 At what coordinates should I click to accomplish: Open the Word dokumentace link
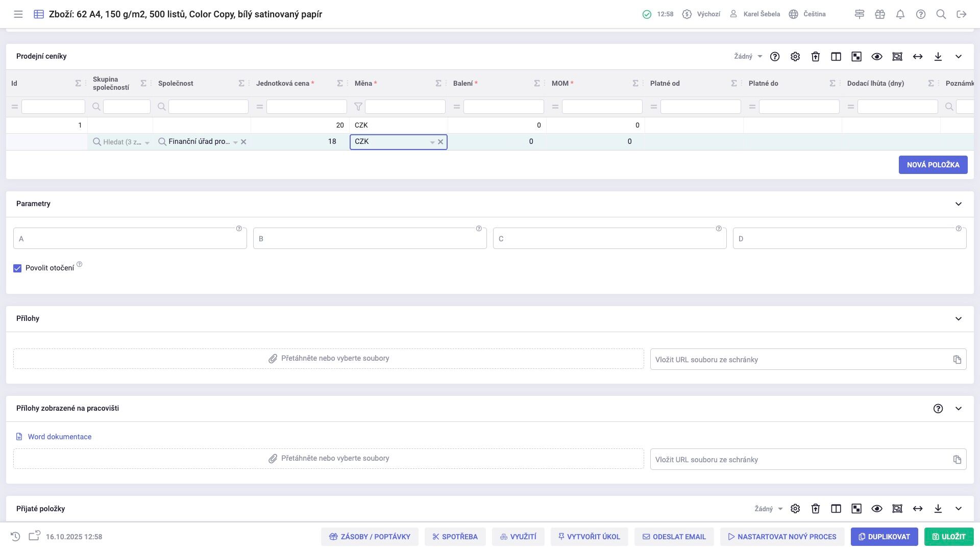pyautogui.click(x=60, y=437)
